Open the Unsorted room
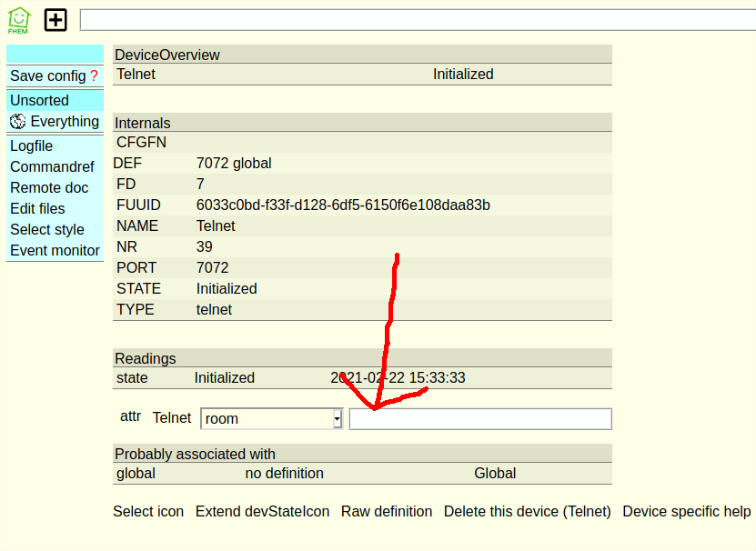The image size is (756, 551). (x=39, y=100)
